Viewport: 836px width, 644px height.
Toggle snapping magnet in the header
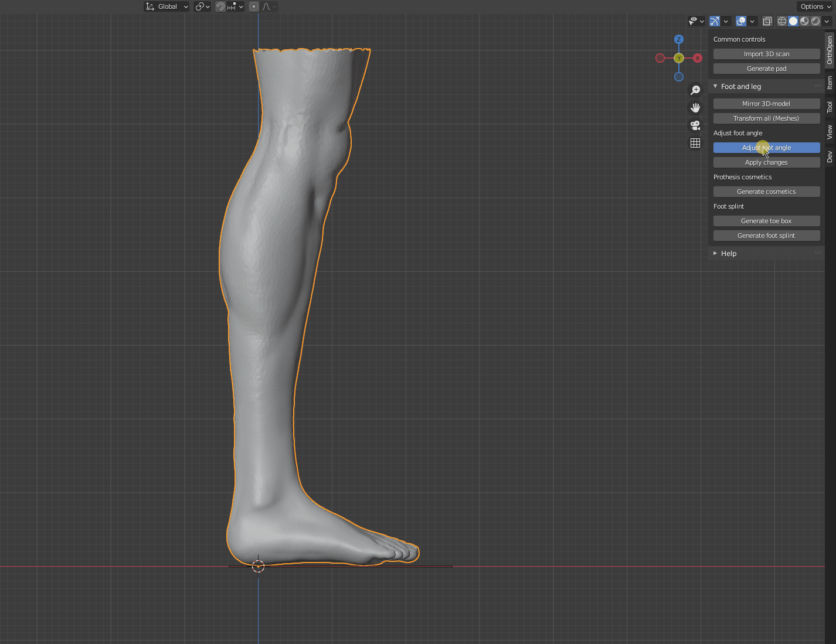(220, 6)
